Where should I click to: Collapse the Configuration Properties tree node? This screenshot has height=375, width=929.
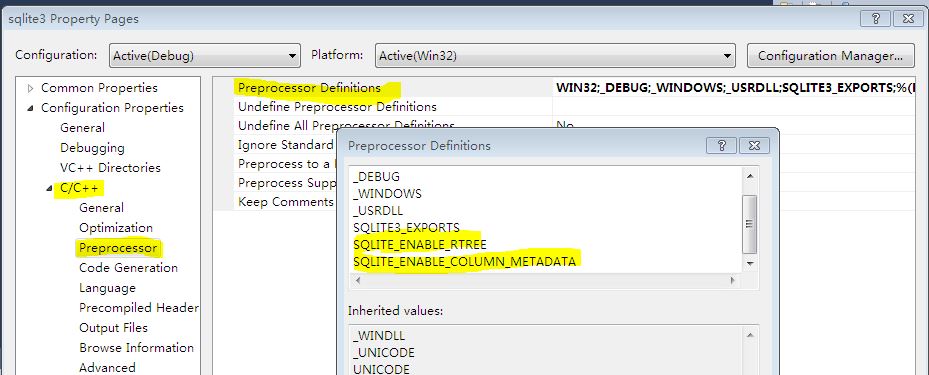pyautogui.click(x=30, y=108)
